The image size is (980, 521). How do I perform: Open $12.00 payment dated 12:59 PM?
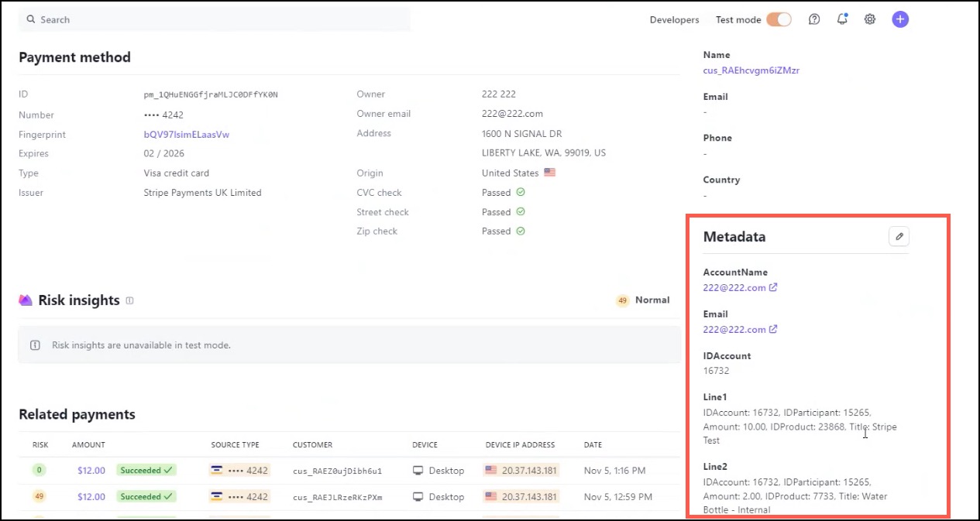pos(91,497)
